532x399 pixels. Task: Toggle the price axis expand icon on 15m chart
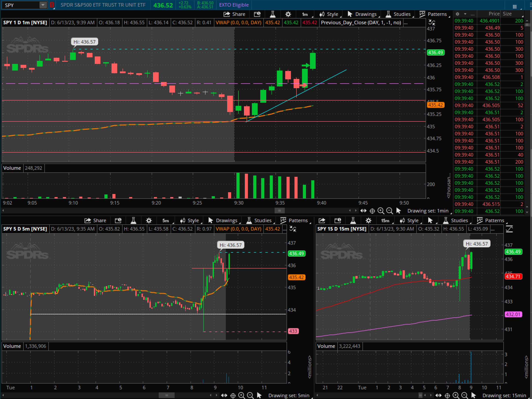click(x=509, y=229)
